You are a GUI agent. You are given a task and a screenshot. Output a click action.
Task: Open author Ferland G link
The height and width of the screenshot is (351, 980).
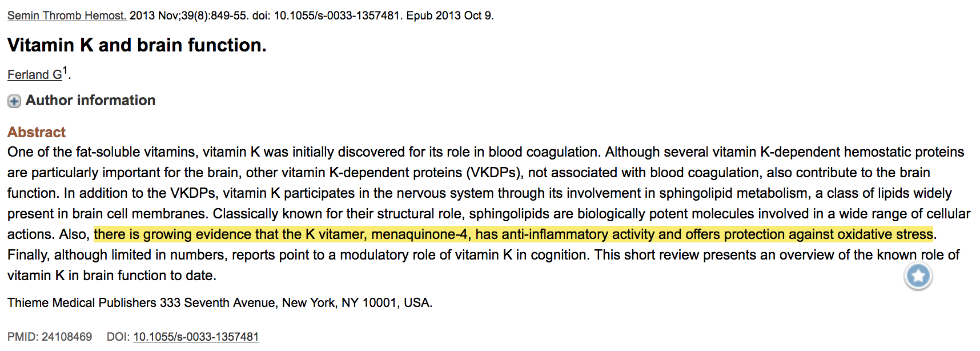[x=35, y=75]
